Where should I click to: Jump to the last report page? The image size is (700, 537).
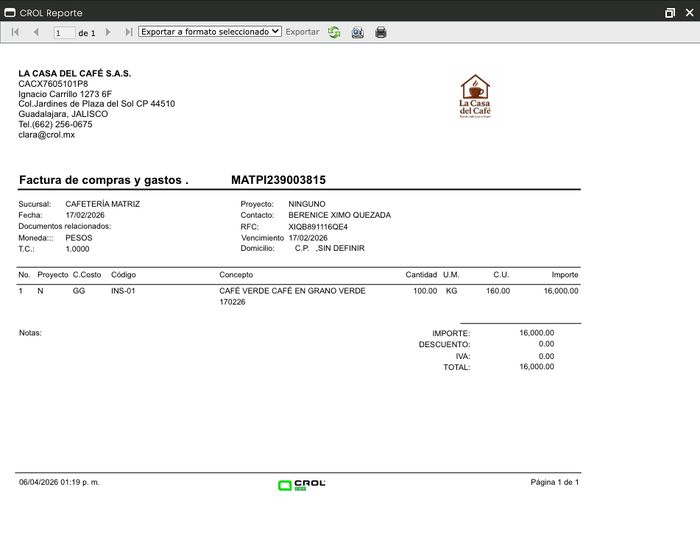coord(129,32)
